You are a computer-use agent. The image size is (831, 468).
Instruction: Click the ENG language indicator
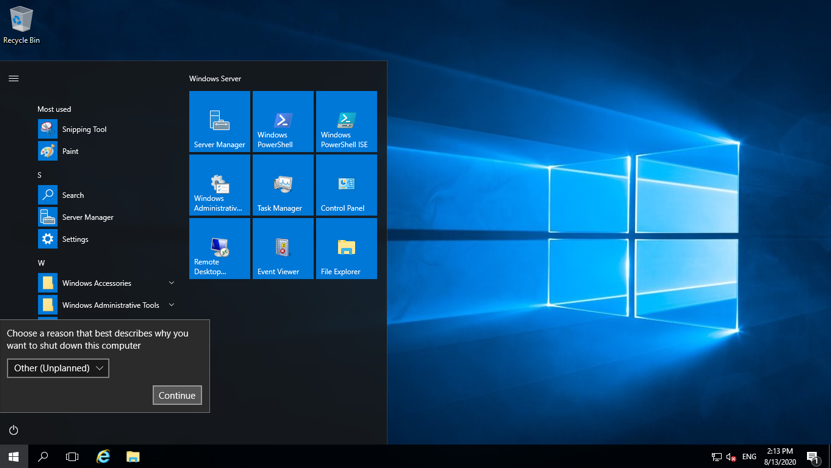tap(749, 457)
